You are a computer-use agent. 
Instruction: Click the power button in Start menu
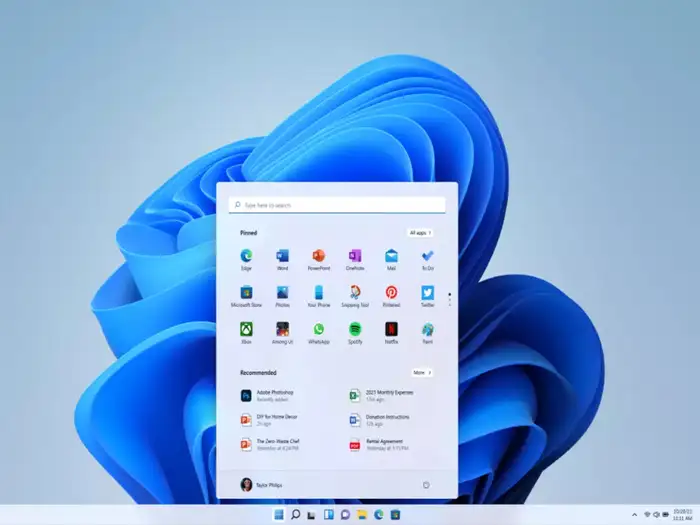click(426, 485)
